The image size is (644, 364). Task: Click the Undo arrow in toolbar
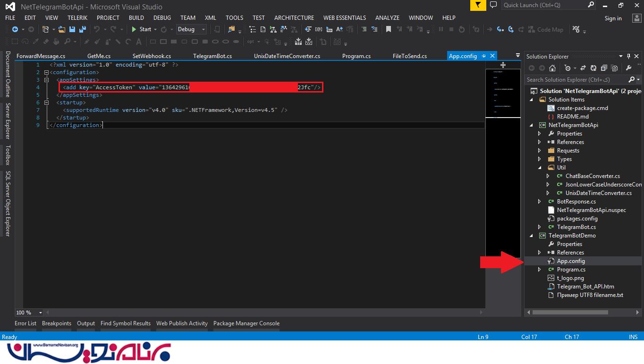tap(97, 29)
